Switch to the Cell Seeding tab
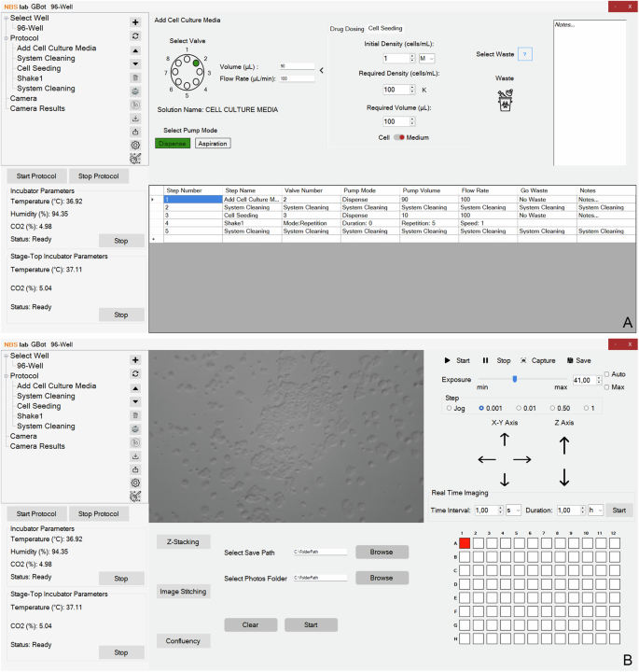The height and width of the screenshot is (672, 639). click(x=384, y=29)
